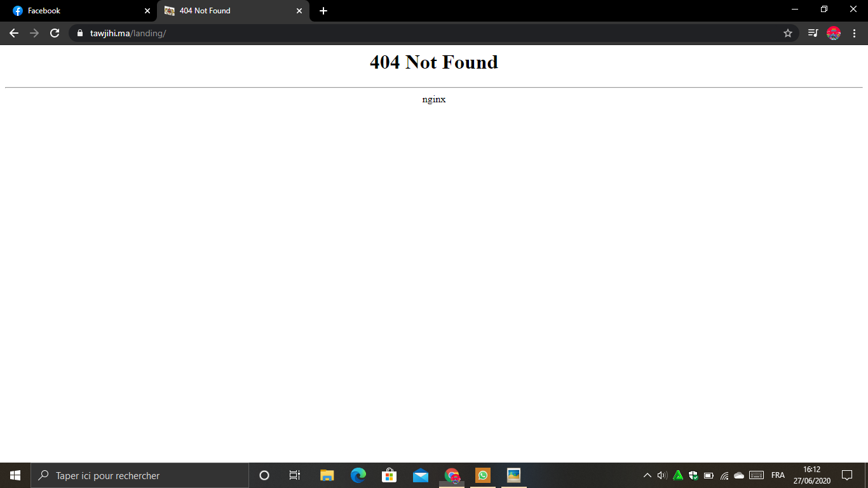
Task: Open the FRA input language selector
Action: point(778,475)
